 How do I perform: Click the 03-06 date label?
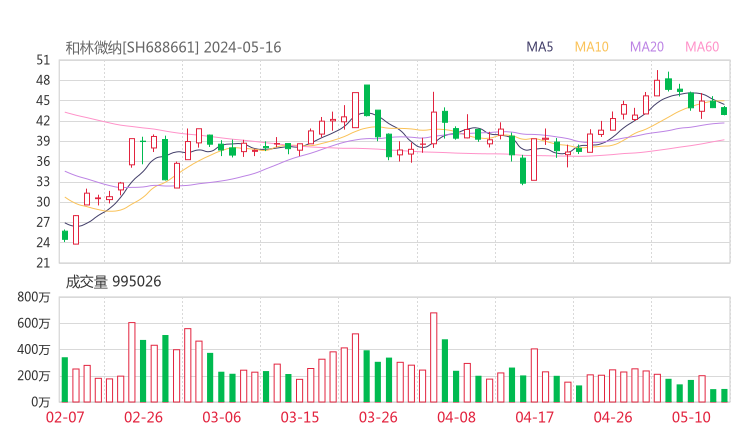222,417
